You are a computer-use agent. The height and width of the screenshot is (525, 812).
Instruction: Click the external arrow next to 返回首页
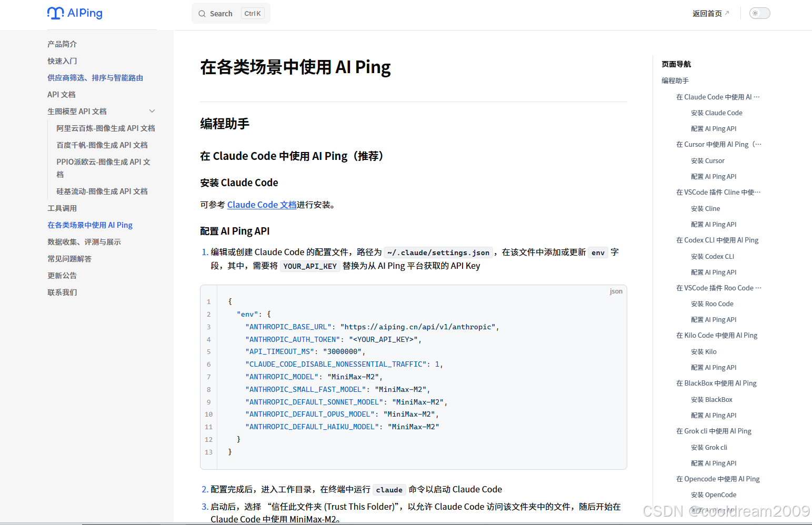[x=727, y=13]
